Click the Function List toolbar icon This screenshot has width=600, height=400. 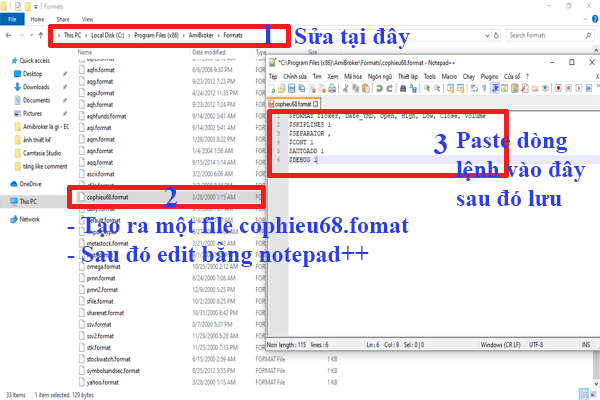(x=524, y=88)
